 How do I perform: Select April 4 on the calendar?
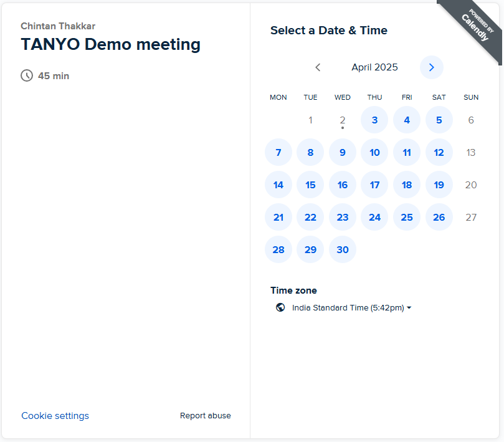407,120
